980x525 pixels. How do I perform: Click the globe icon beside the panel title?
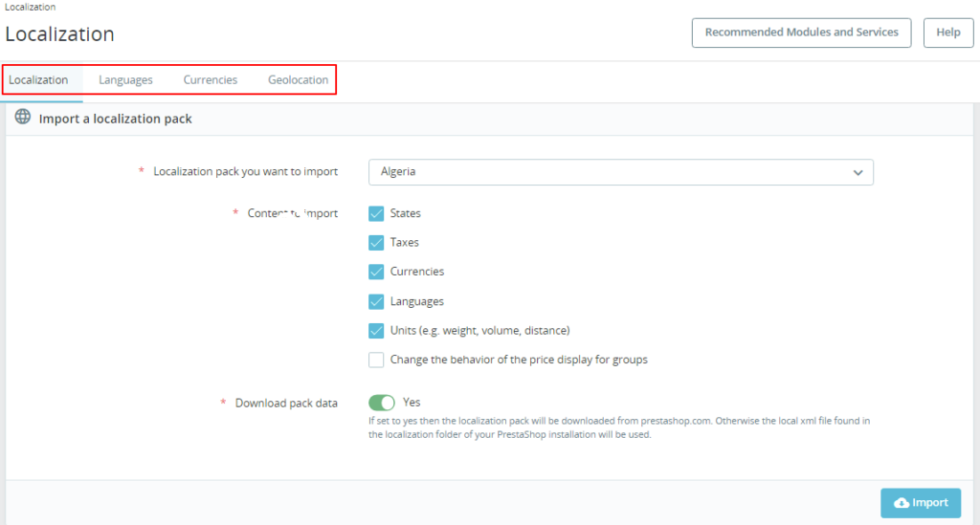coord(23,118)
